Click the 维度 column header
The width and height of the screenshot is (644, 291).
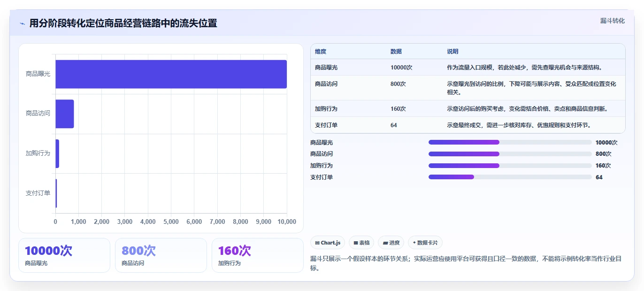[x=321, y=52]
